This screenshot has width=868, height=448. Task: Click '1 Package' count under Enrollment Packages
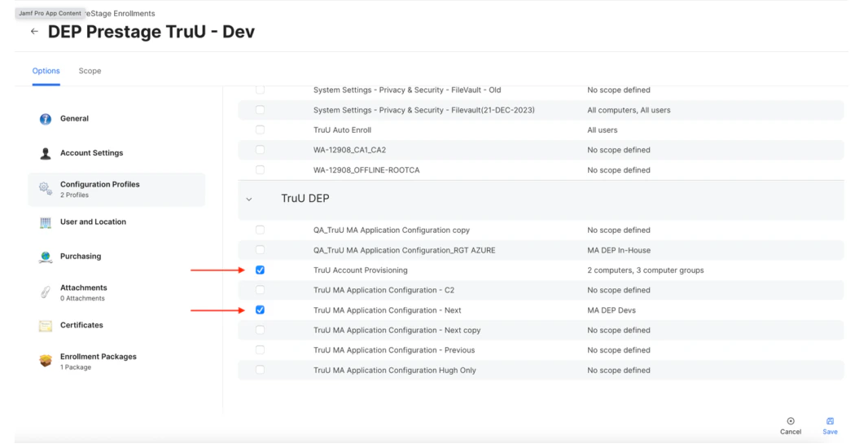point(76,367)
